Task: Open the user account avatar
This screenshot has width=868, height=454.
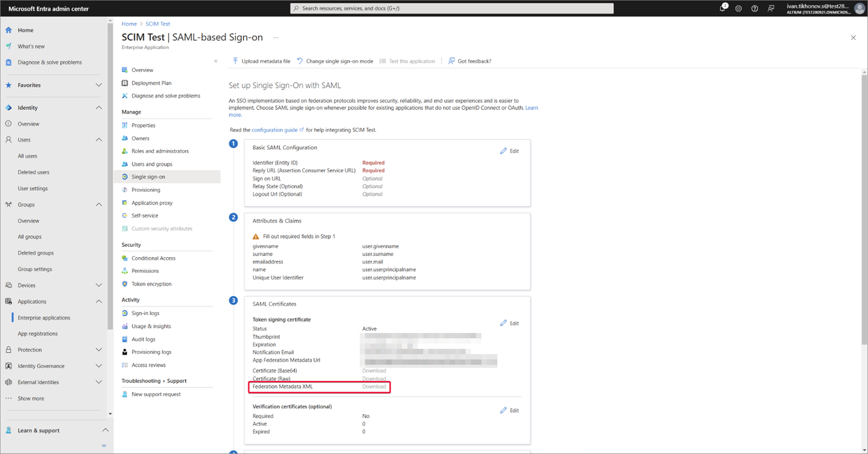Action: 859,8
